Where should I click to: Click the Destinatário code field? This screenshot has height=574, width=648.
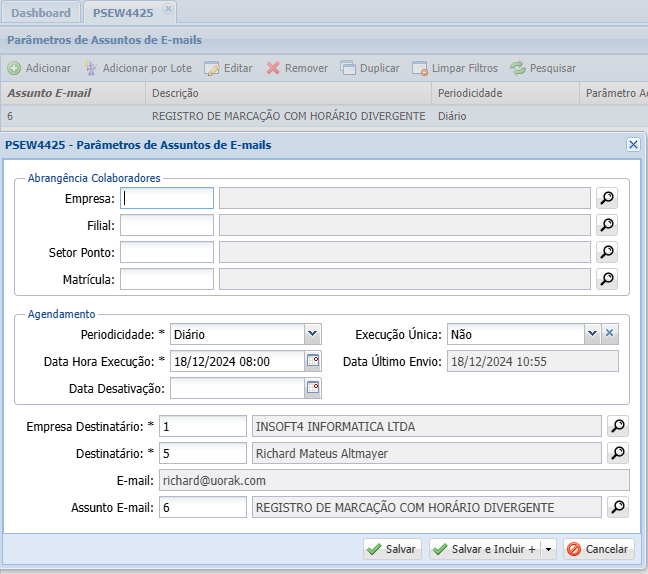[x=203, y=453]
